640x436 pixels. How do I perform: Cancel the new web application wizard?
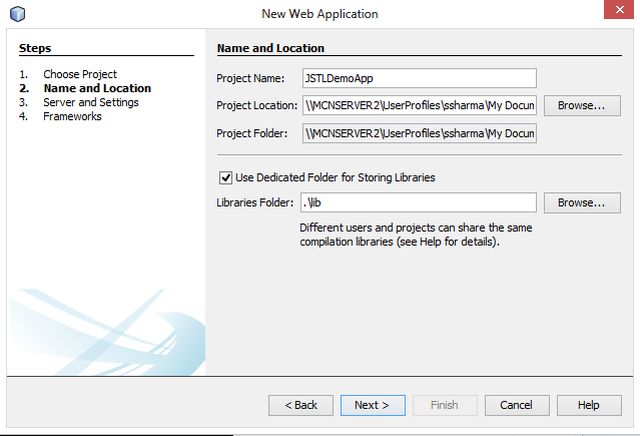click(516, 405)
